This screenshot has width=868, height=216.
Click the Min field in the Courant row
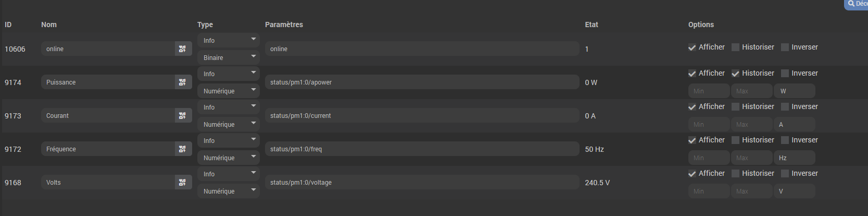point(709,125)
